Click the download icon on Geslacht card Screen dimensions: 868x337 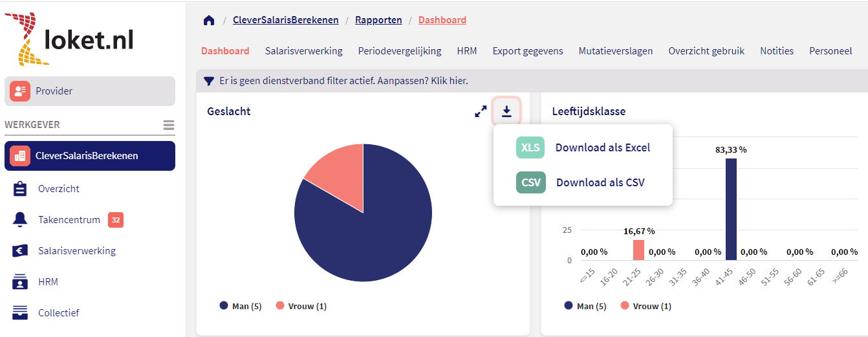[506, 112]
